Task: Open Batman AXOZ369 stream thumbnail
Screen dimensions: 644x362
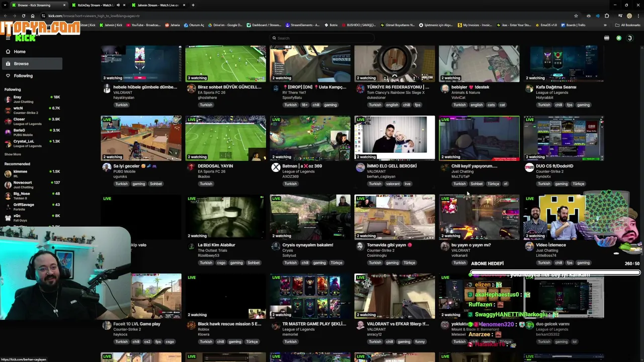Action: (310, 138)
